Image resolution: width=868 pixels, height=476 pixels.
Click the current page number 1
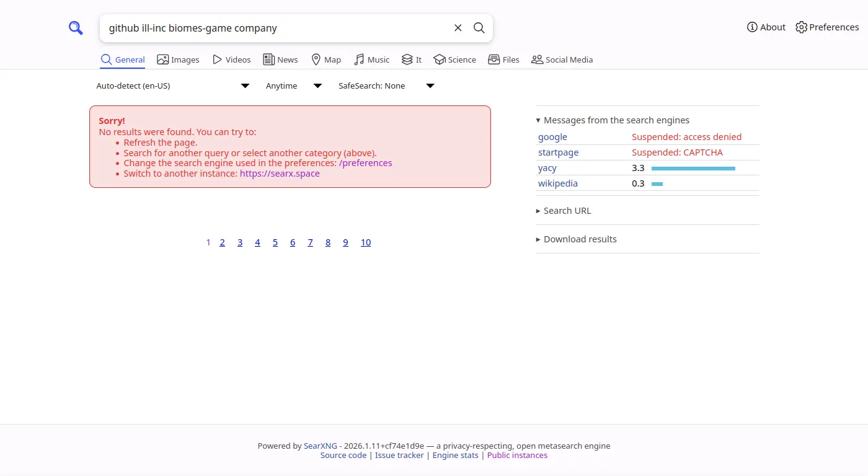pos(208,242)
